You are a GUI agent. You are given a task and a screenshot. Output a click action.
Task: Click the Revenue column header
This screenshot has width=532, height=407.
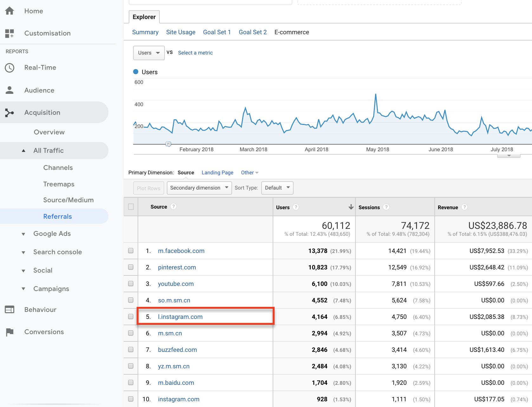pyautogui.click(x=448, y=207)
